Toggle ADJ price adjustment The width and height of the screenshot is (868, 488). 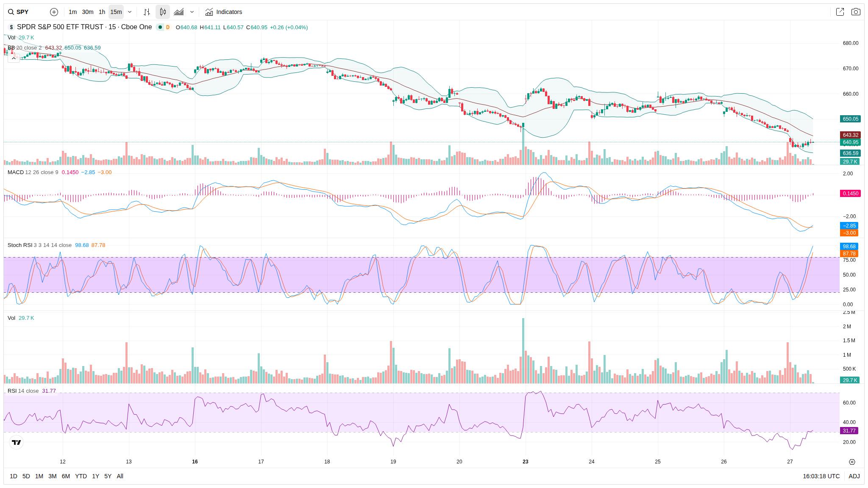pos(854,476)
